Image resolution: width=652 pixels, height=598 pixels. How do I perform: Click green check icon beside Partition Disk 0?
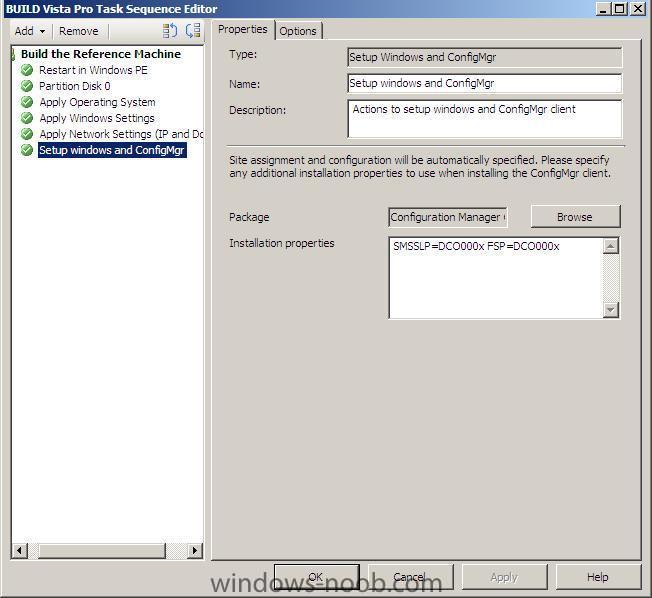(27, 86)
